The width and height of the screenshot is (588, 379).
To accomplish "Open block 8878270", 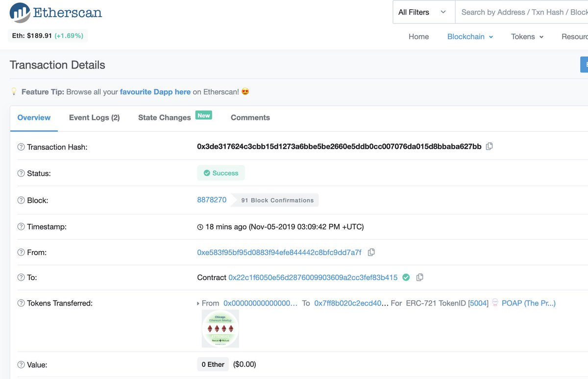I will pyautogui.click(x=212, y=200).
